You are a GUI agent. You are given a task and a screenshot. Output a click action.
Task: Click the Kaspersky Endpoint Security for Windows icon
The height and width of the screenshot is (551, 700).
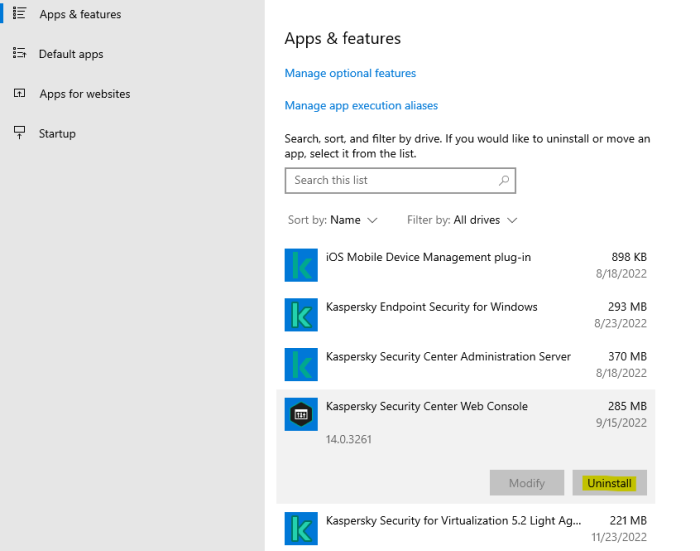301,315
